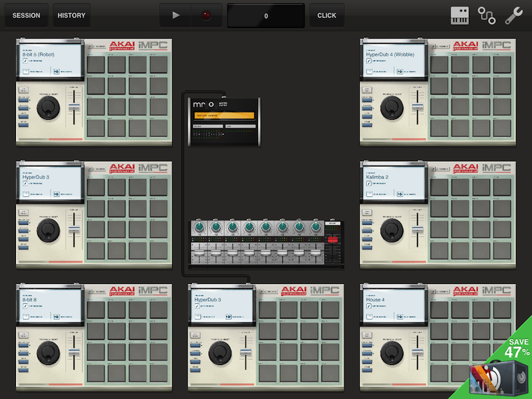This screenshot has width=532, height=399.
Task: Tap the bar counter display showing 0
Action: tap(266, 15)
